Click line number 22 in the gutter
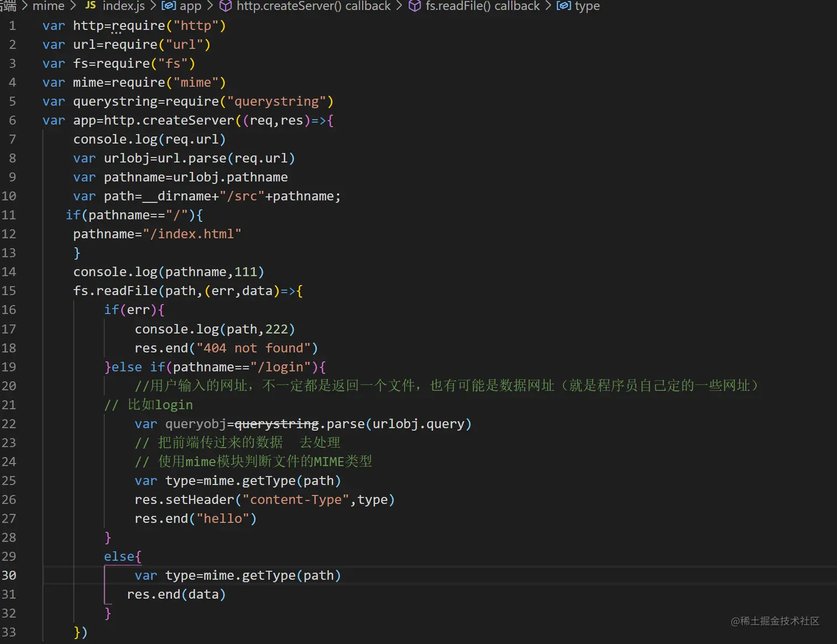Screen dimensions: 837x644 click(x=9, y=424)
